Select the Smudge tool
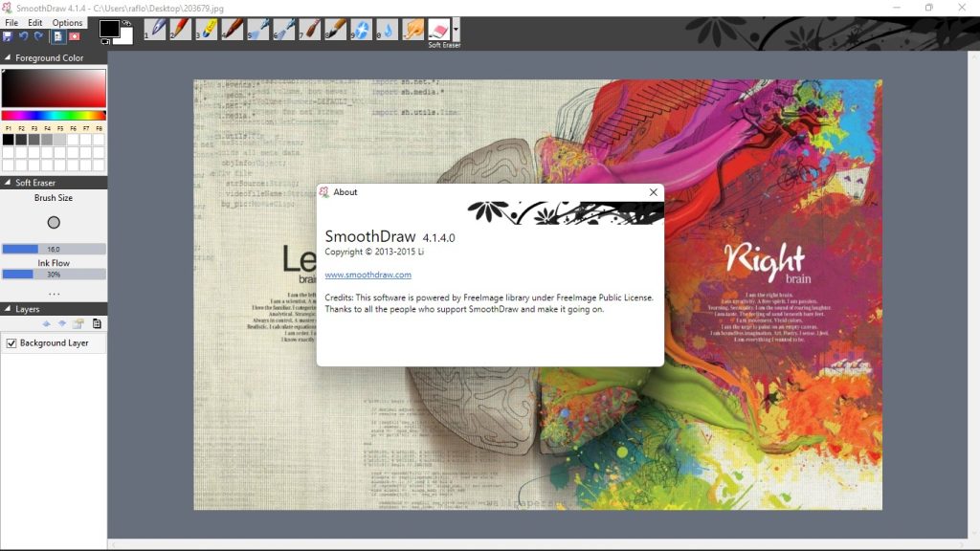 point(412,31)
